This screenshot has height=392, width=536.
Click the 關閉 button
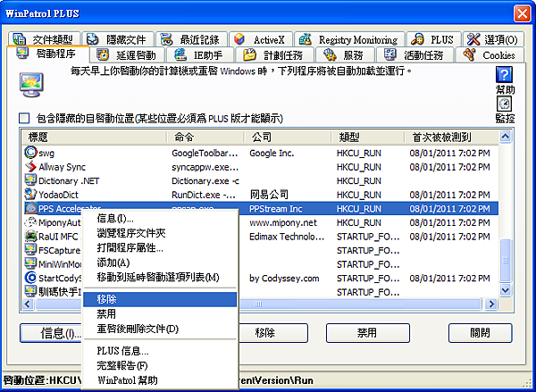[480, 333]
